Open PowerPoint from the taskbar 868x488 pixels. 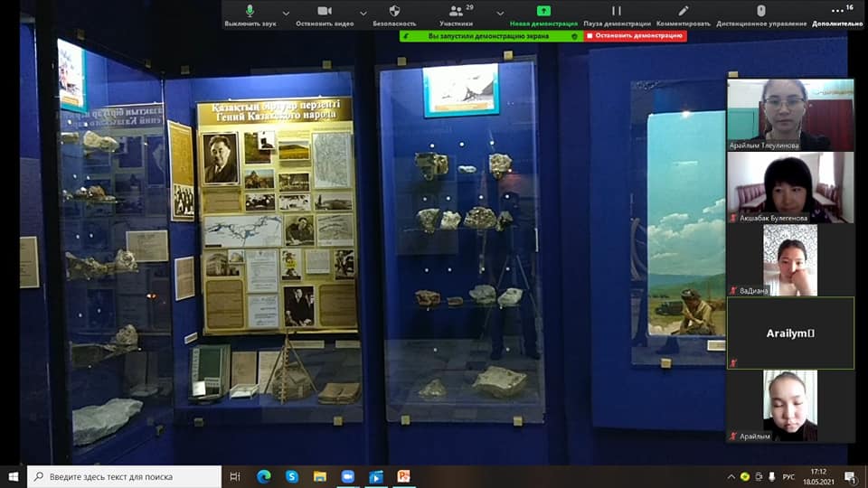click(403, 476)
